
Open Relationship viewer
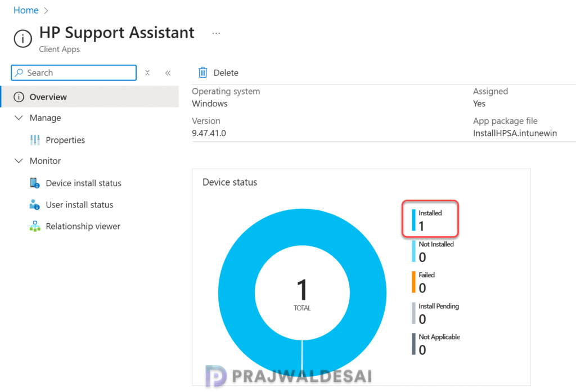[83, 226]
